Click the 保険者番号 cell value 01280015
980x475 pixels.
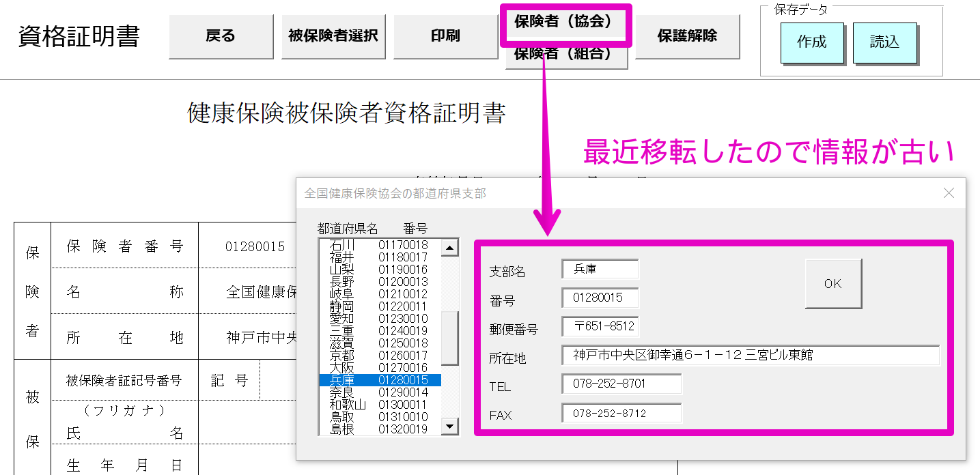coord(255,246)
